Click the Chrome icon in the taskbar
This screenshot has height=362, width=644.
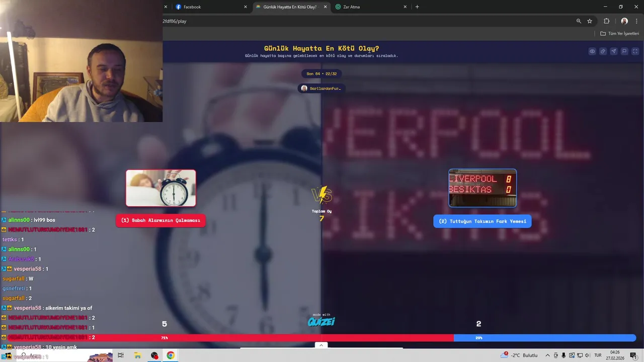coord(171,355)
